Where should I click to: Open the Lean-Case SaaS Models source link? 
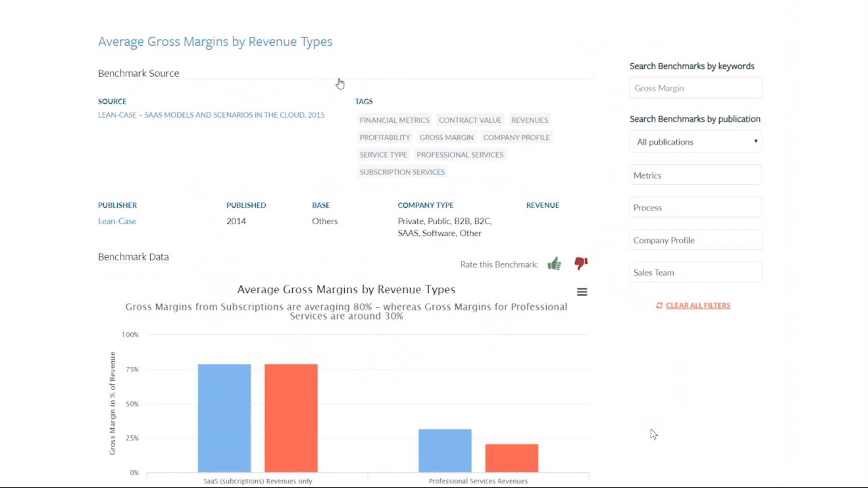[x=211, y=115]
